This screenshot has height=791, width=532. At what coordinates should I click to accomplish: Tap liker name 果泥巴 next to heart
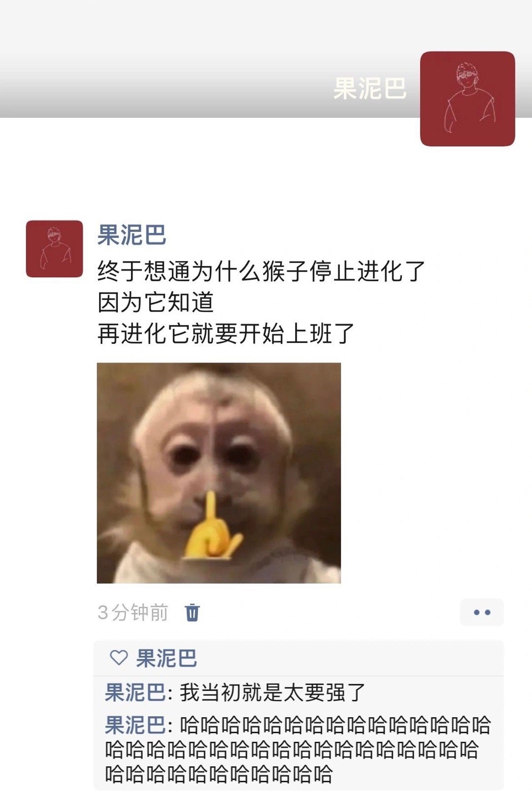166,659
